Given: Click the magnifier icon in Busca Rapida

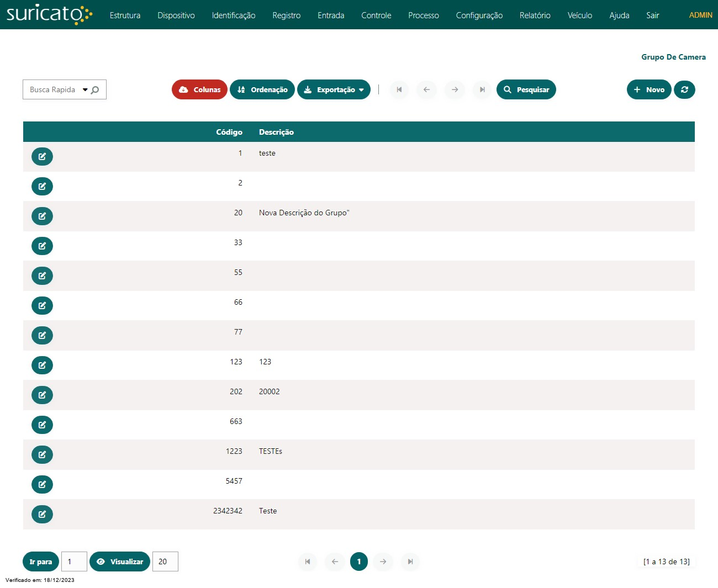Looking at the screenshot, I should click(x=96, y=90).
